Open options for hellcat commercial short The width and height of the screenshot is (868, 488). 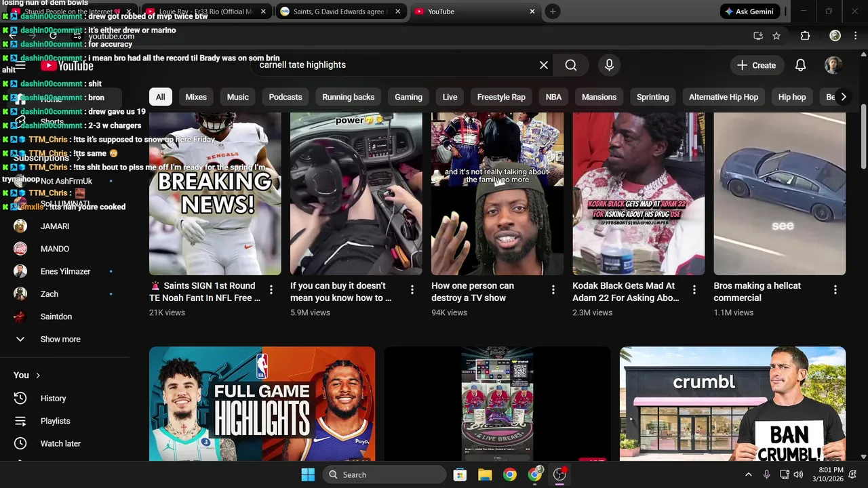[x=835, y=290]
